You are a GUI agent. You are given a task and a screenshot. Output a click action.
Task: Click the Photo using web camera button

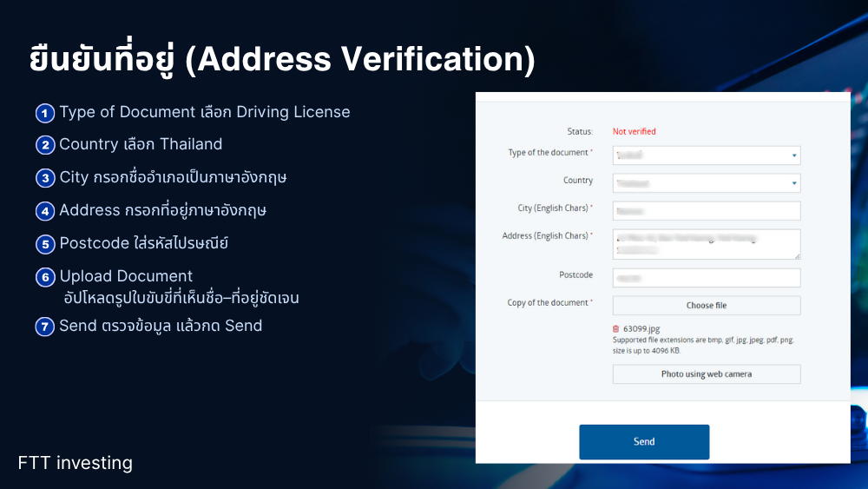pyautogui.click(x=707, y=374)
